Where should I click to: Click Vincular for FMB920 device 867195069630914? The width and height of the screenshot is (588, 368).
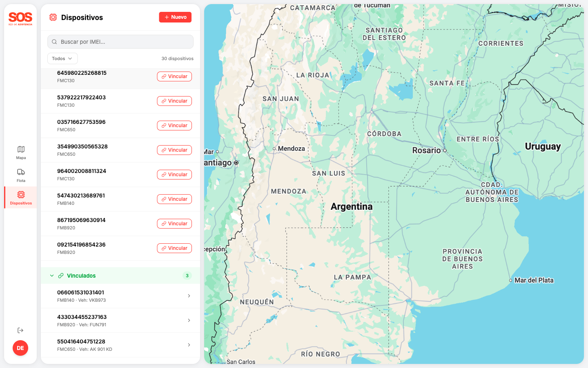click(x=174, y=223)
